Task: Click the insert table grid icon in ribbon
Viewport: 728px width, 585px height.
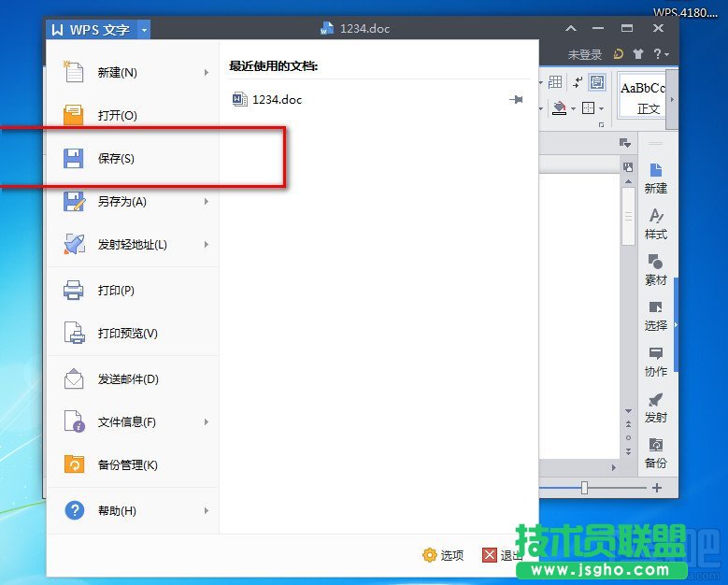Action: tap(555, 82)
